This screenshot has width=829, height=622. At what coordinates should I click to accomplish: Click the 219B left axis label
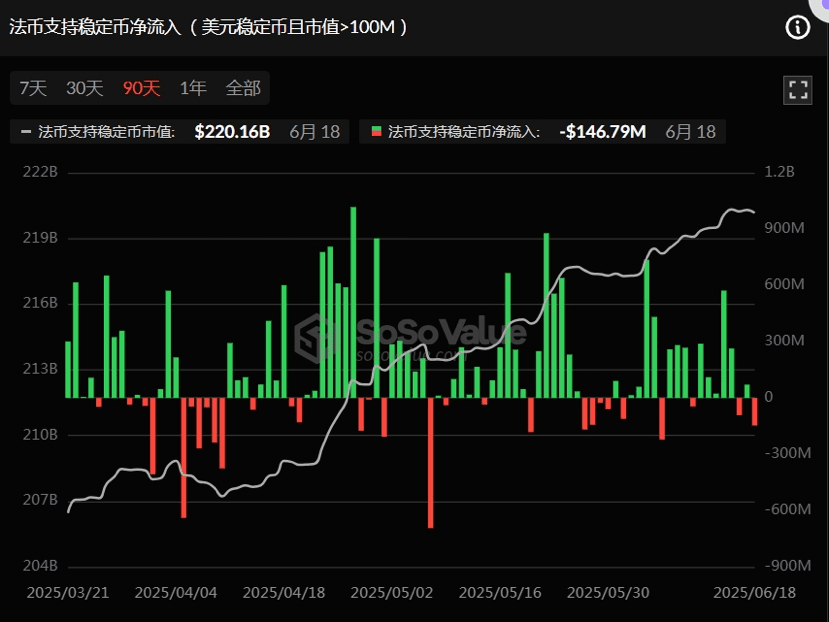[x=40, y=238]
